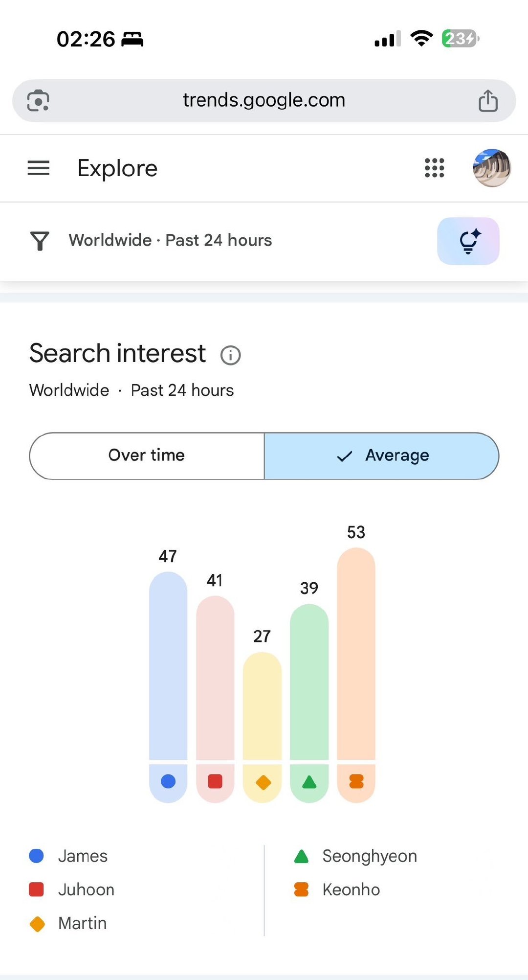528x980 pixels.
Task: Open the filter funnel icon
Action: [40, 241]
